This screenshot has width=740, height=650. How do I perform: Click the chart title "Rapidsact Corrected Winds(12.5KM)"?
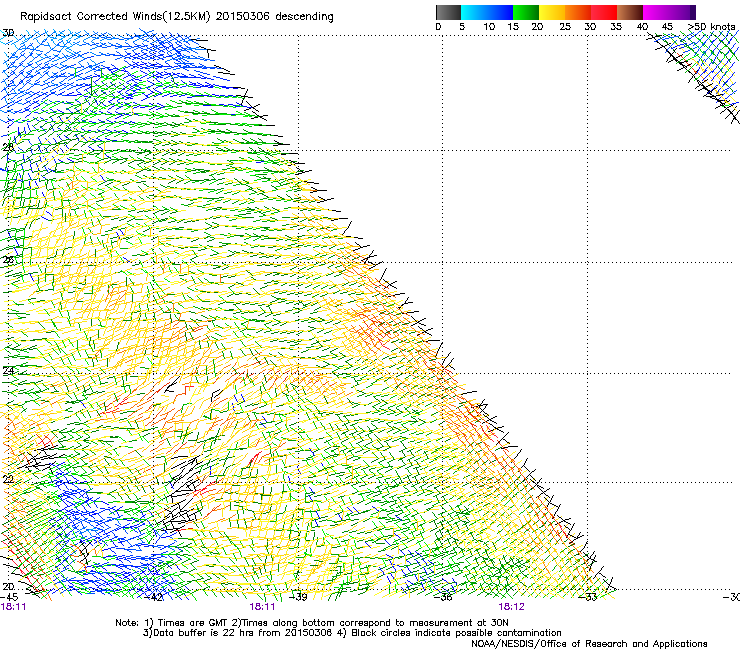point(115,16)
